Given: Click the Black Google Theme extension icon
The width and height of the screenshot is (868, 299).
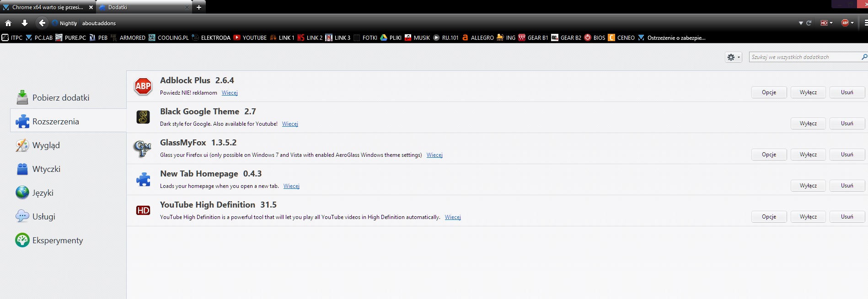Looking at the screenshot, I should 143,117.
